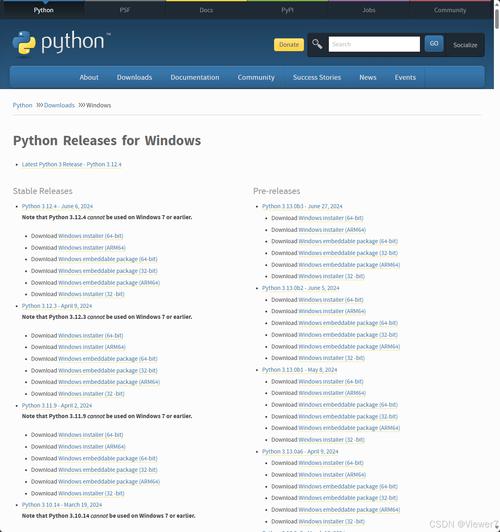Open the Python 3.13.0b2 - June 5, 2024 pre-release
Image resolution: width=500 pixels, height=532 pixels.
[301, 288]
